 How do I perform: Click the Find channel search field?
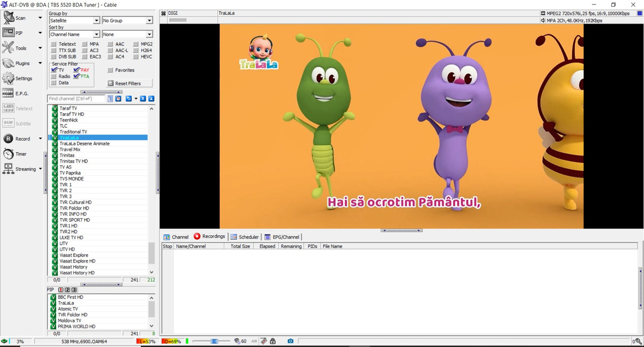point(76,99)
